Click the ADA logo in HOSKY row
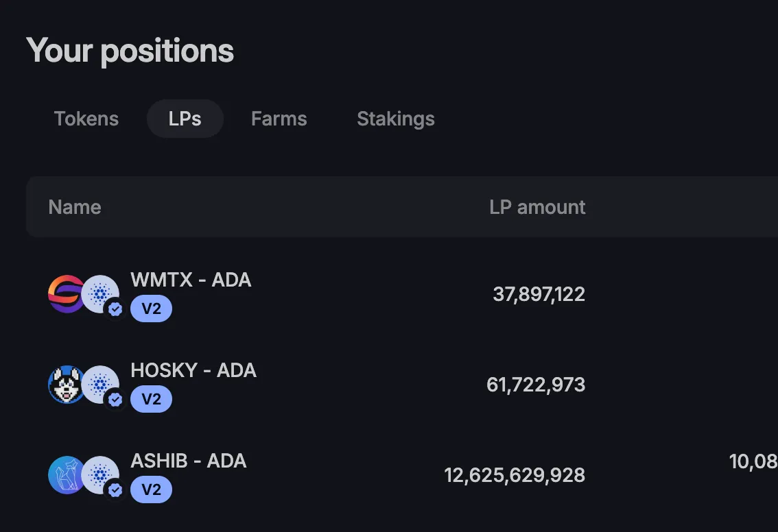Viewport: 778px width, 532px height. click(100, 384)
